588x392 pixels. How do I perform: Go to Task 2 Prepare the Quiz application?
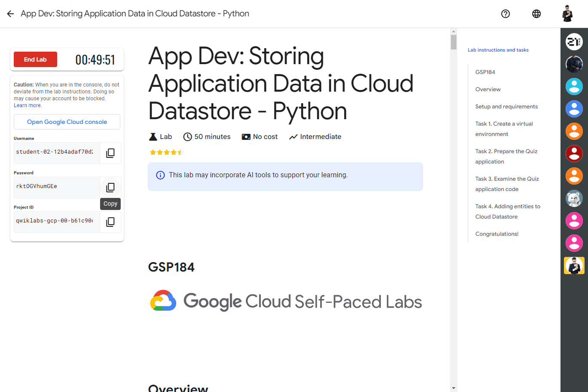point(506,156)
